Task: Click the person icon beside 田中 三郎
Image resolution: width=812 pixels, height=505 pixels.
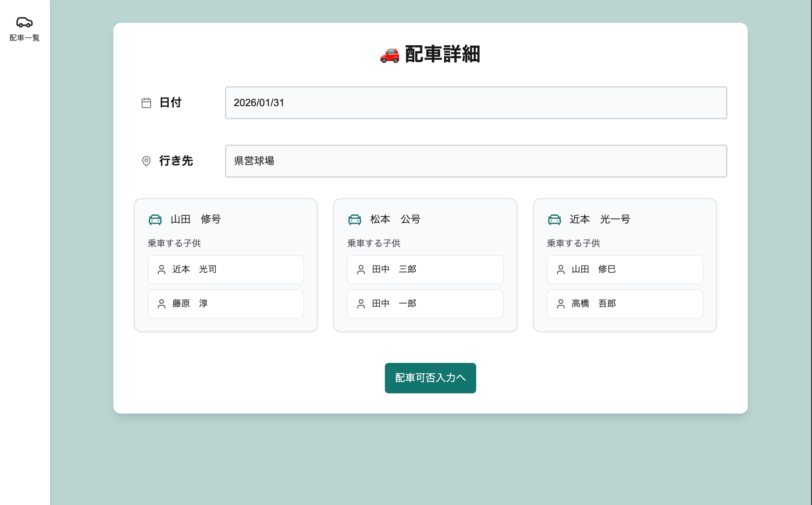Action: (361, 269)
